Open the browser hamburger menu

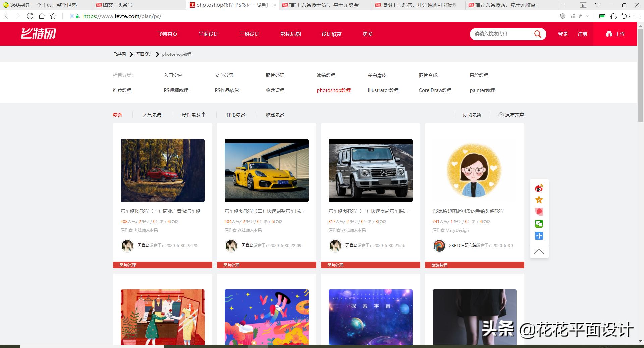tap(638, 16)
